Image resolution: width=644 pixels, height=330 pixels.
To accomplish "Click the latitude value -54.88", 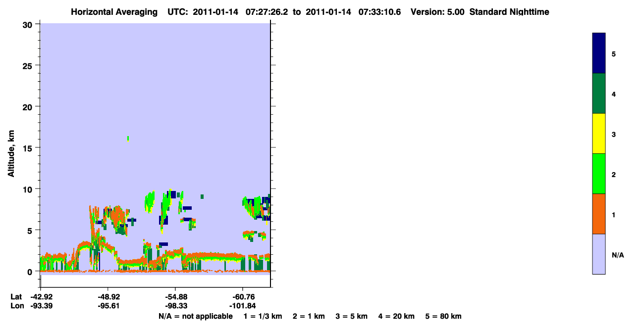I will [x=175, y=297].
